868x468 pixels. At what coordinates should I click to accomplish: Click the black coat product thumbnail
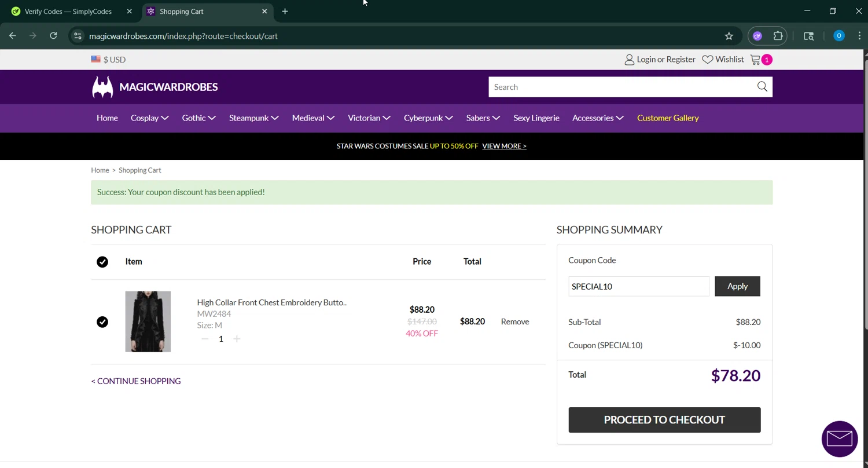click(148, 321)
